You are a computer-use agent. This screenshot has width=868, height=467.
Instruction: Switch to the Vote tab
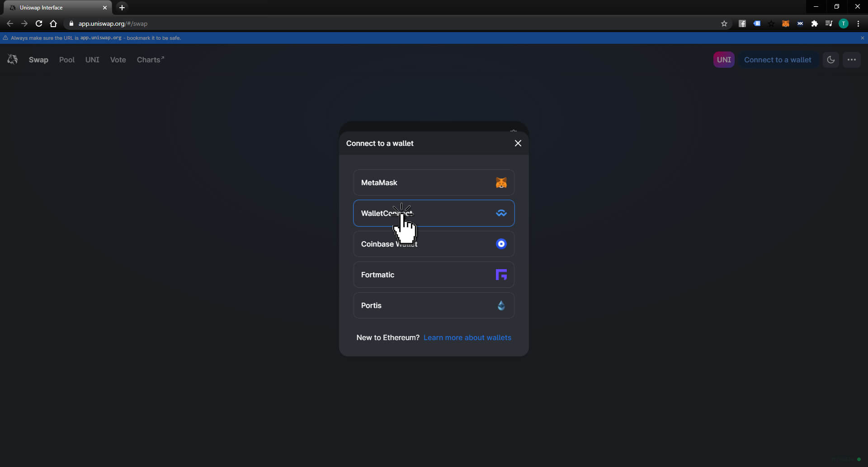(x=118, y=60)
